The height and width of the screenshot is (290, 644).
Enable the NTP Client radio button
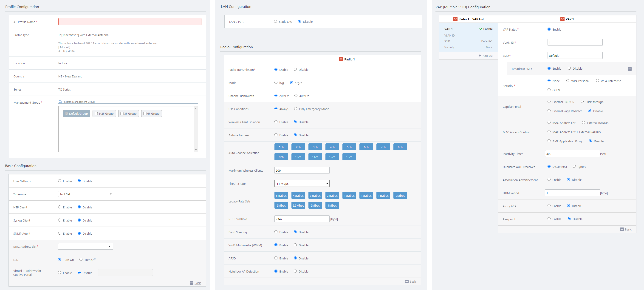coord(59,207)
